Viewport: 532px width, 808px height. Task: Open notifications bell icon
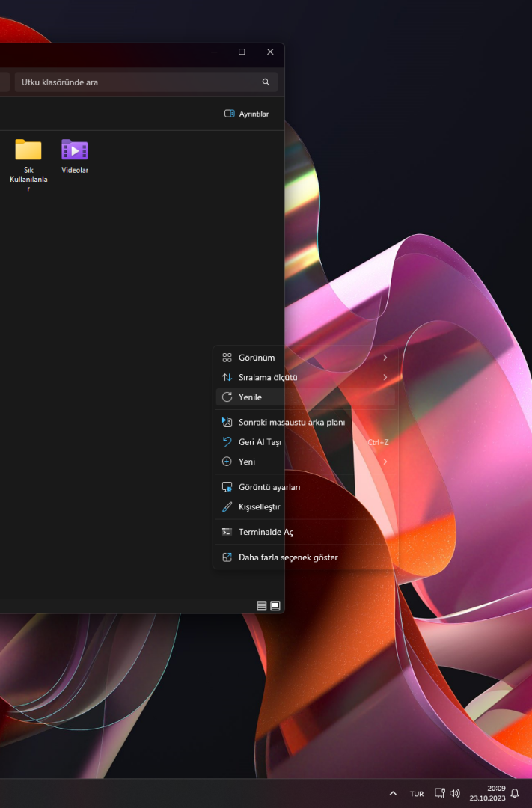coord(515,794)
